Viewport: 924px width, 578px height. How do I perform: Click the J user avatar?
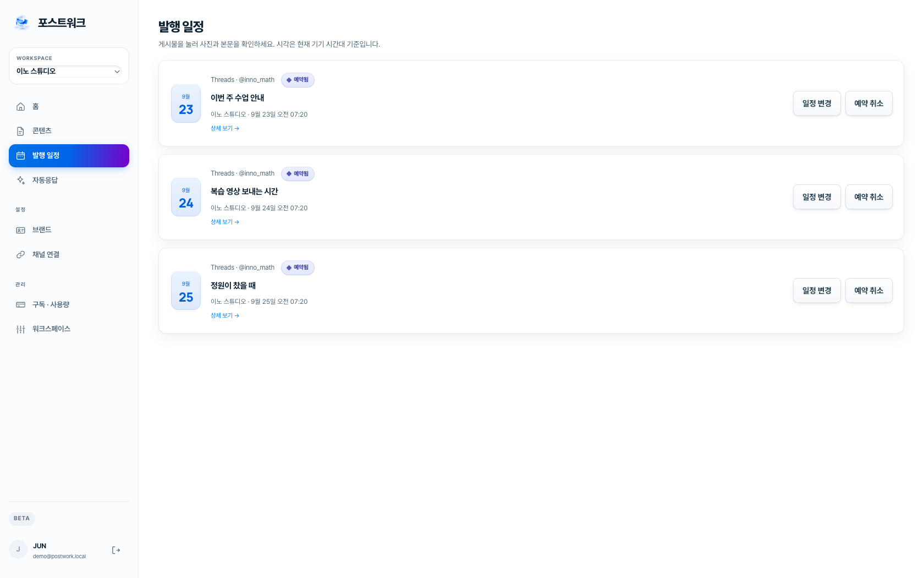point(18,549)
